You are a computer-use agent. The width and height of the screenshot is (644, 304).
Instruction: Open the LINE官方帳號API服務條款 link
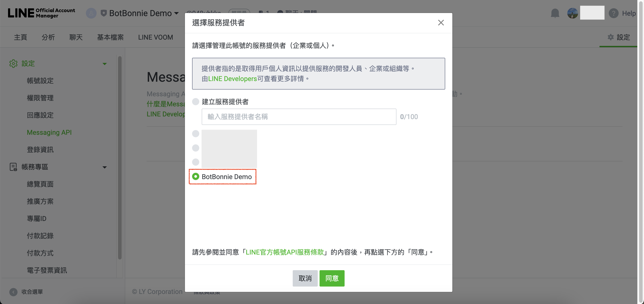[x=285, y=252]
